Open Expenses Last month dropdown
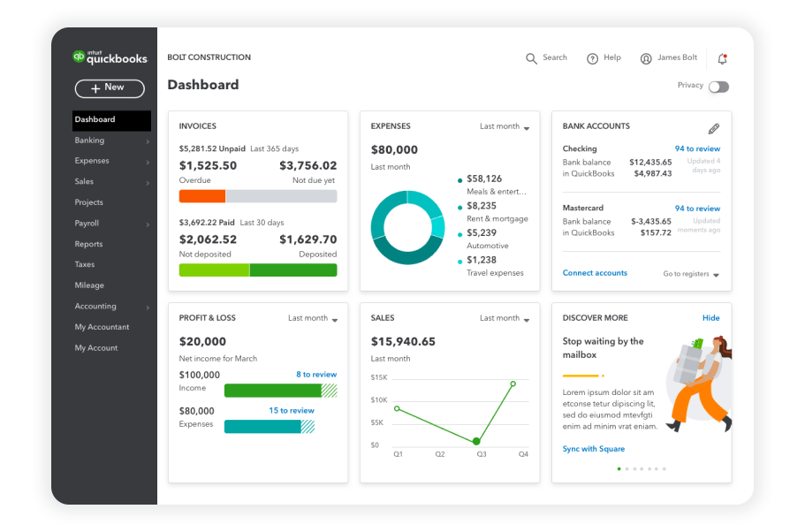The width and height of the screenshot is (805, 532). (x=505, y=127)
